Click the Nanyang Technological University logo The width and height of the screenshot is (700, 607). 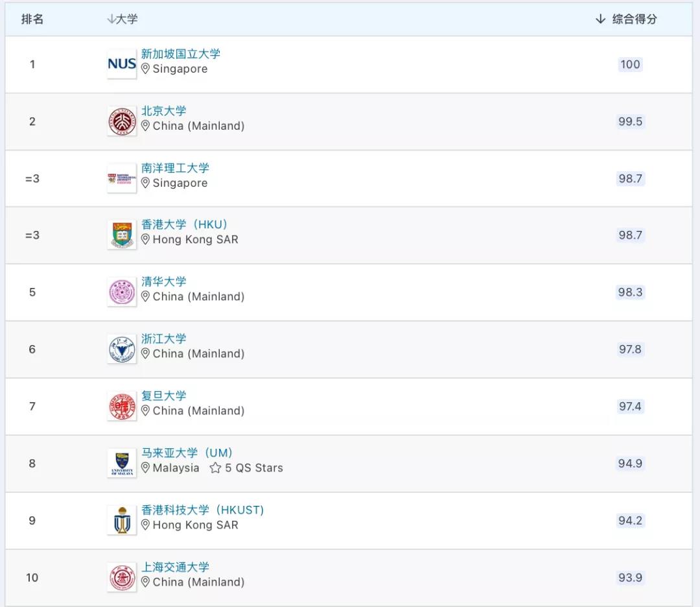121,178
